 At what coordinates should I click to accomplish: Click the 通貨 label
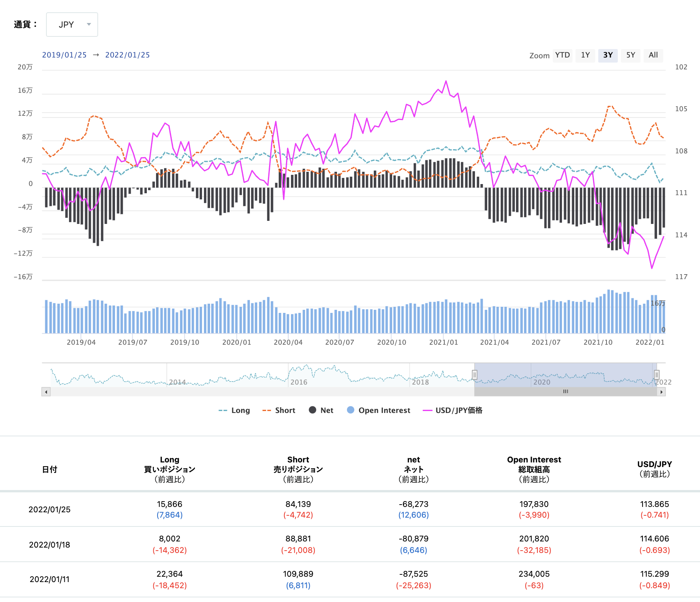[25, 25]
